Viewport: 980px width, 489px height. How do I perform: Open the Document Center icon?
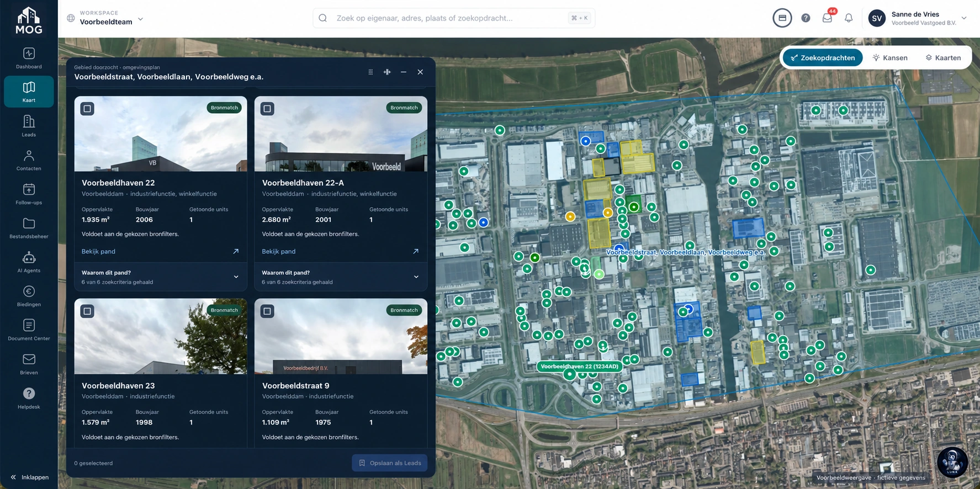[29, 326]
